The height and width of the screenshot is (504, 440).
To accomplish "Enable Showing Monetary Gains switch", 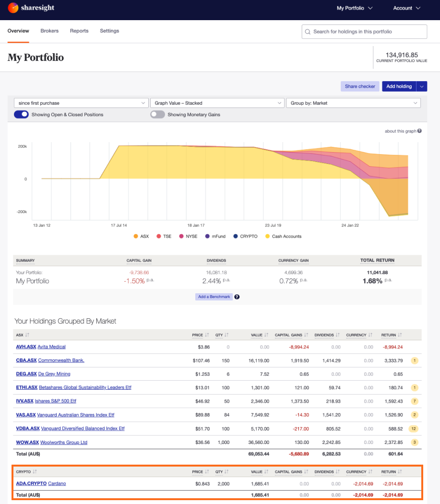I will click(157, 114).
